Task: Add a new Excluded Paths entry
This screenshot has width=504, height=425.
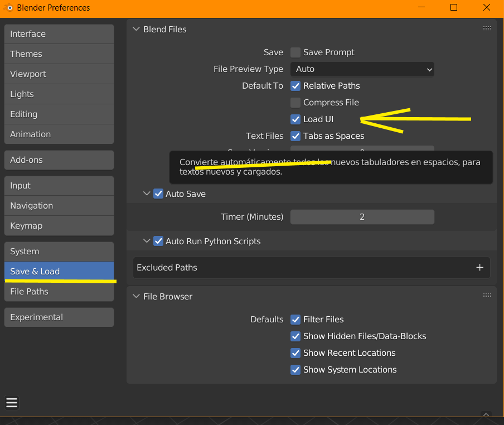Action: [479, 268]
